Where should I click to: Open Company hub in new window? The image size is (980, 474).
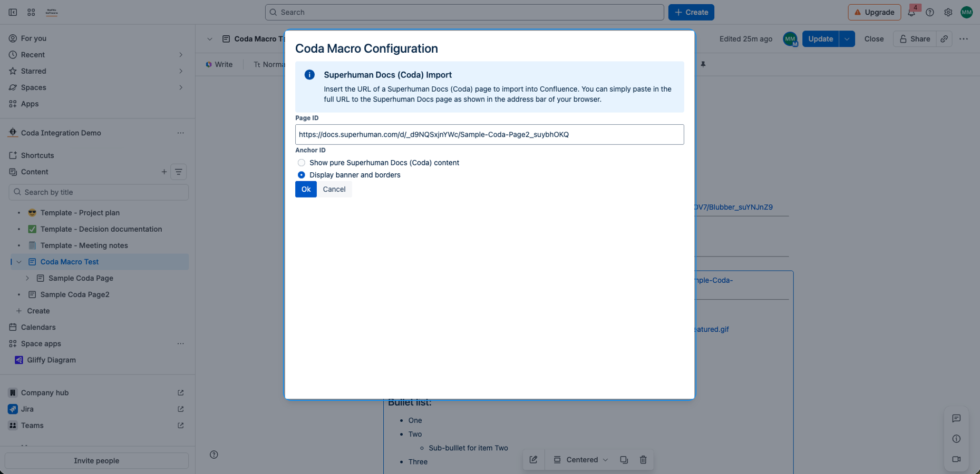pyautogui.click(x=181, y=393)
